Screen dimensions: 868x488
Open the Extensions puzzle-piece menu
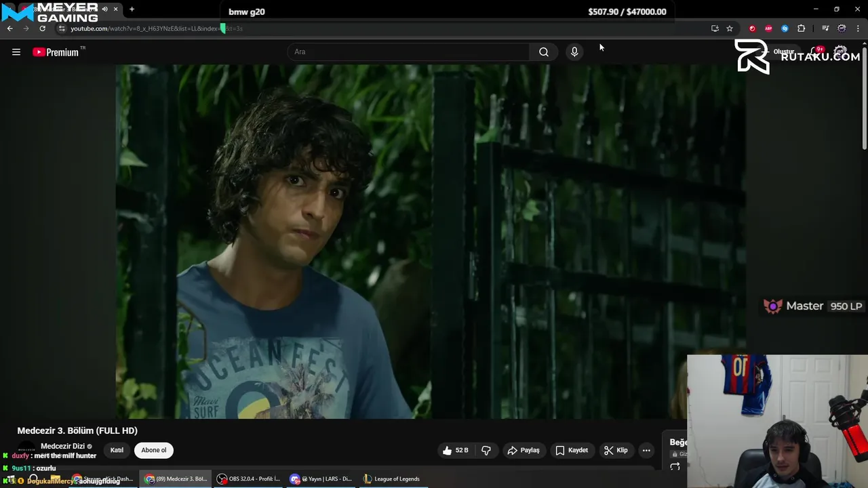click(802, 28)
